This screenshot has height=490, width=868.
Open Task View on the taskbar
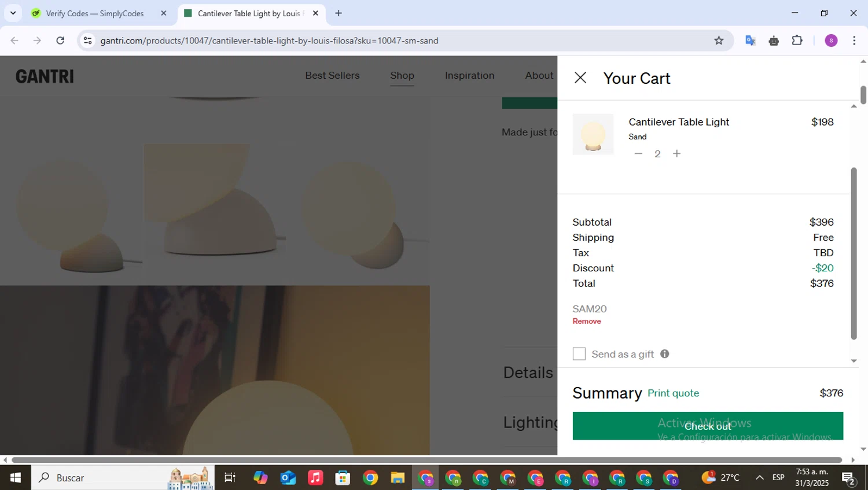(230, 477)
